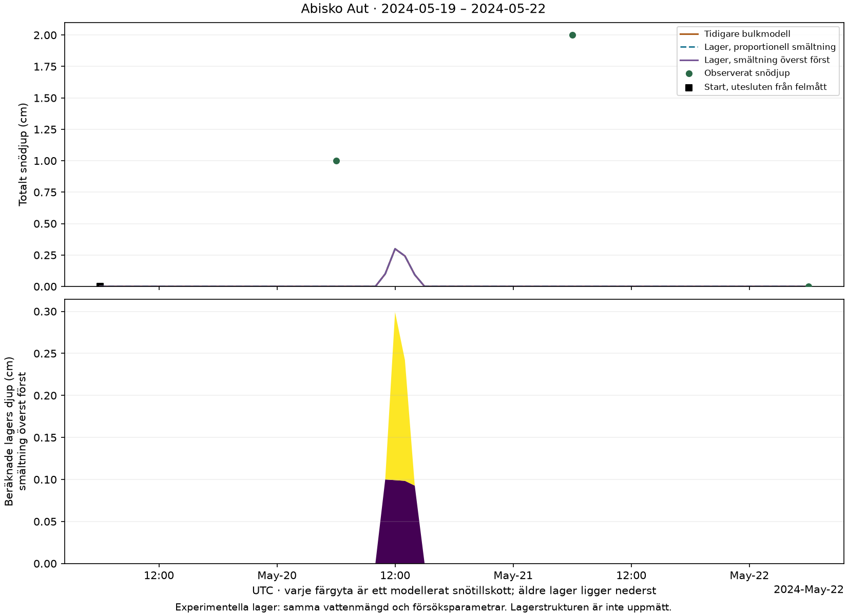This screenshot has height=616, width=847.
Task: Click legend text 'Tidigare bulkmodell'
Action: click(747, 34)
